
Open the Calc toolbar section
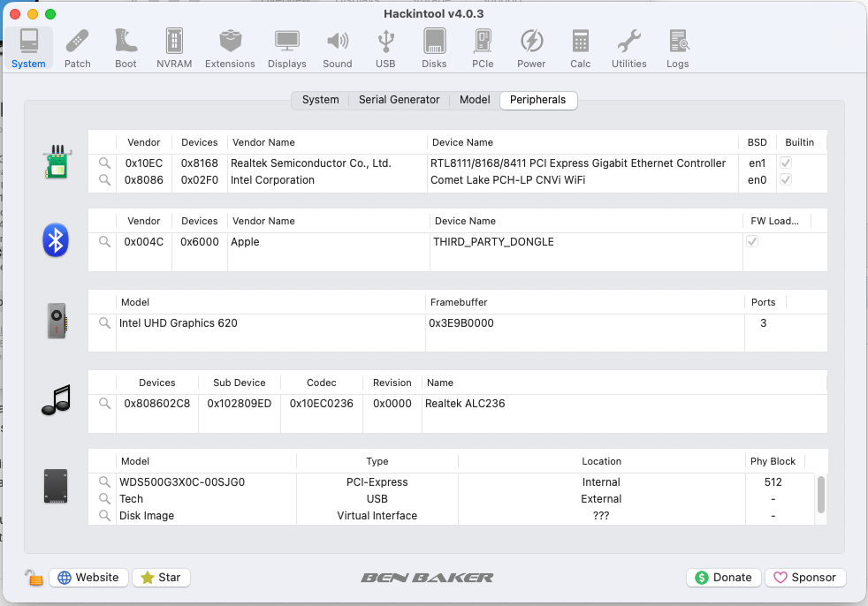(580, 49)
